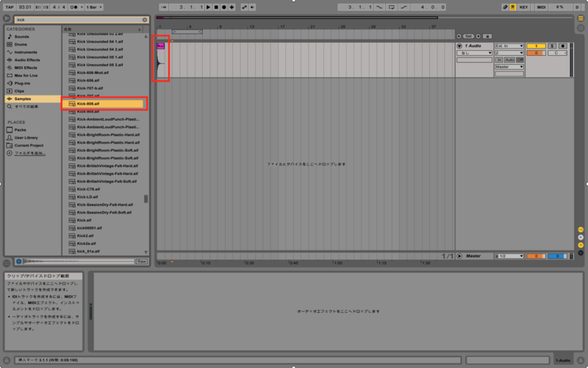Open the 1 Bar quantization menu
588x368 pixels.
(x=94, y=7)
